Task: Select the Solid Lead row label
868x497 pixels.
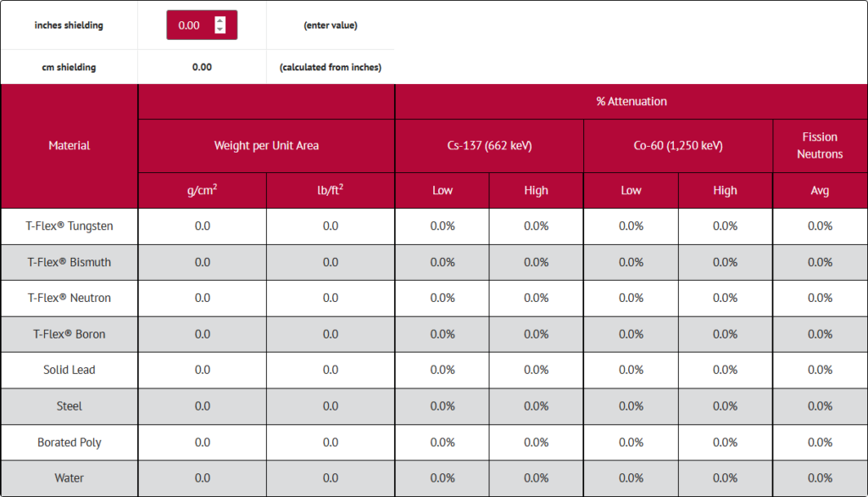Action: (x=70, y=370)
